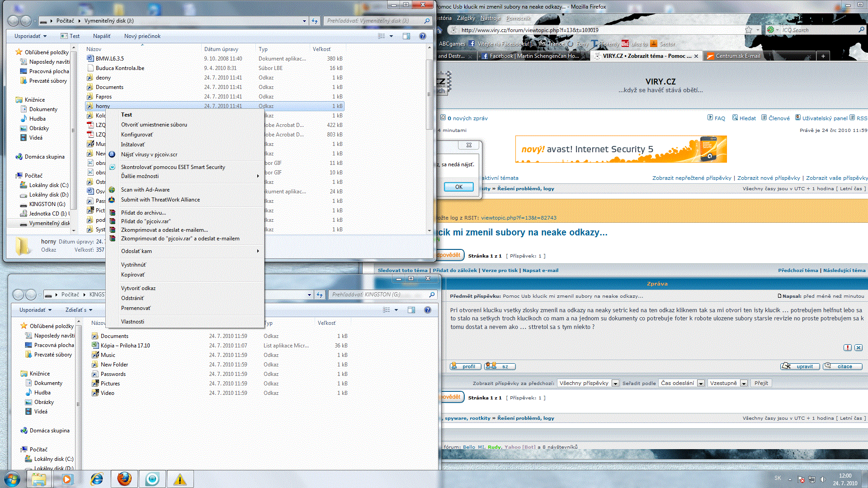Click the Firefox bookmark star icon

pos(749,30)
